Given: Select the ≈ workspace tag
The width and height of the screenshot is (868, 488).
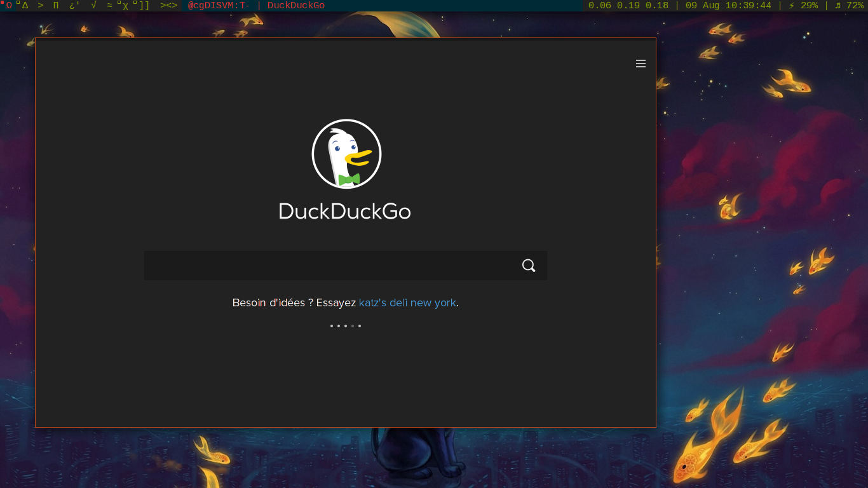Looking at the screenshot, I should point(109,6).
